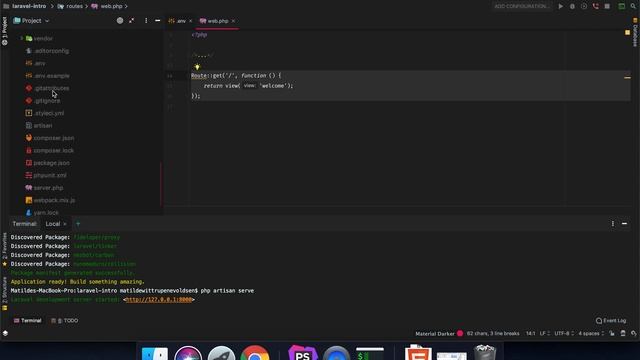The height and width of the screenshot is (360, 640).
Task: Open PhpStorm from the dock
Action: (x=302, y=353)
